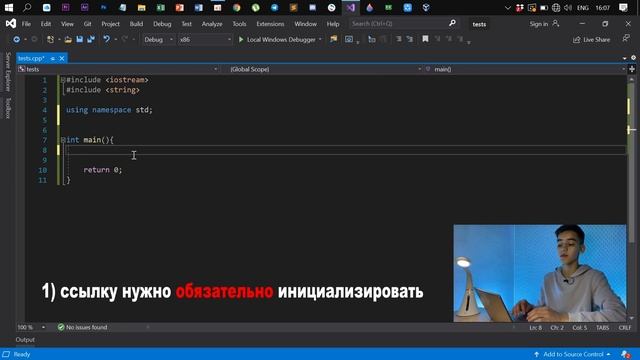
Task: Open the notifications icon in status bar
Action: coord(625,354)
